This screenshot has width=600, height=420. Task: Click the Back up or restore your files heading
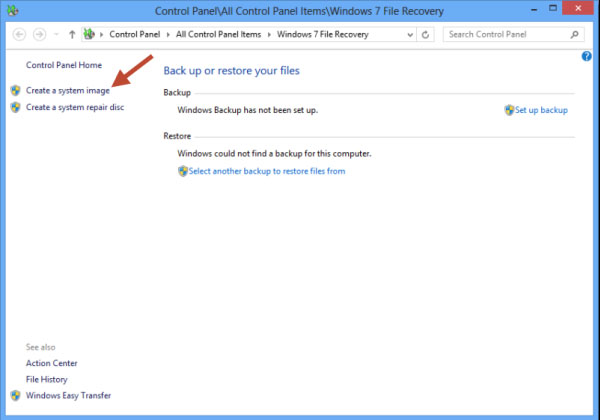pos(232,71)
